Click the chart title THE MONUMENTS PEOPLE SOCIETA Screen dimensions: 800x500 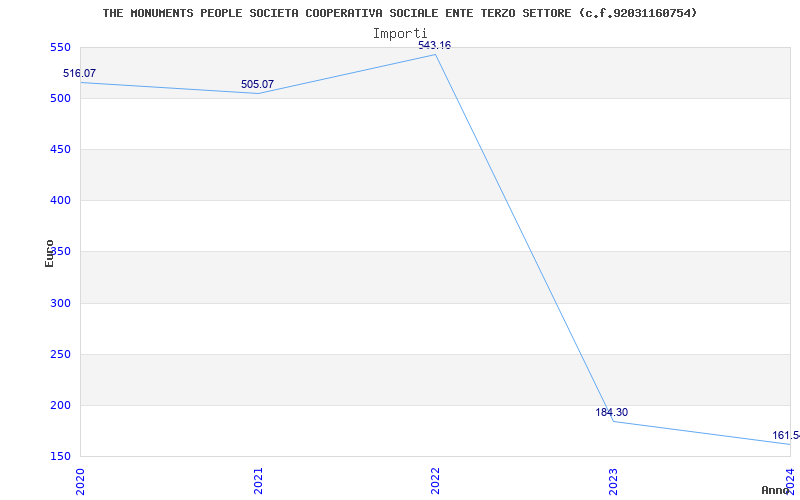(399, 13)
